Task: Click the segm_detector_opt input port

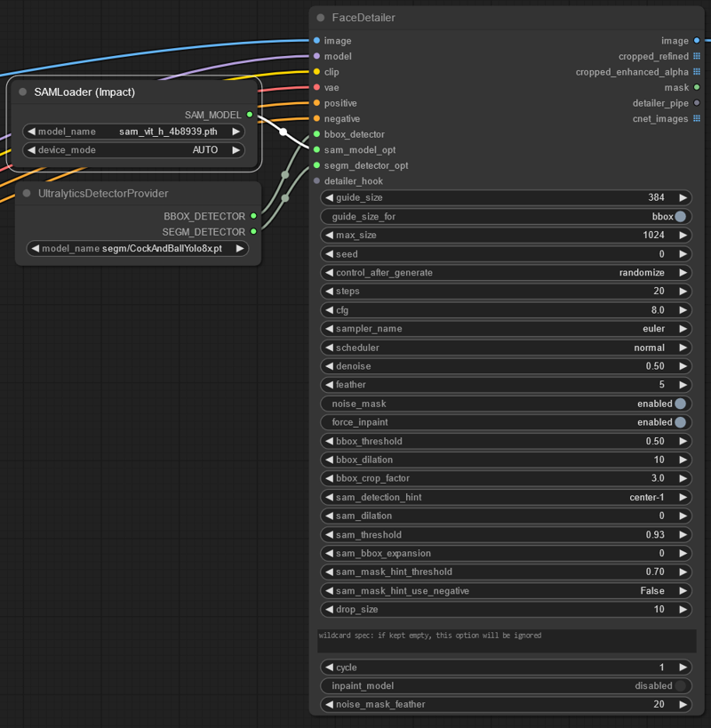Action: point(316,165)
